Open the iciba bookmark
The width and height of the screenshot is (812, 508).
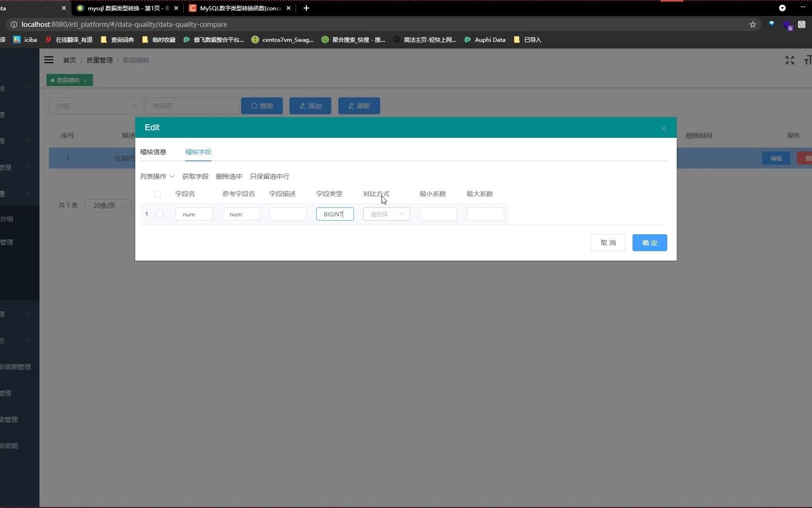coord(25,40)
